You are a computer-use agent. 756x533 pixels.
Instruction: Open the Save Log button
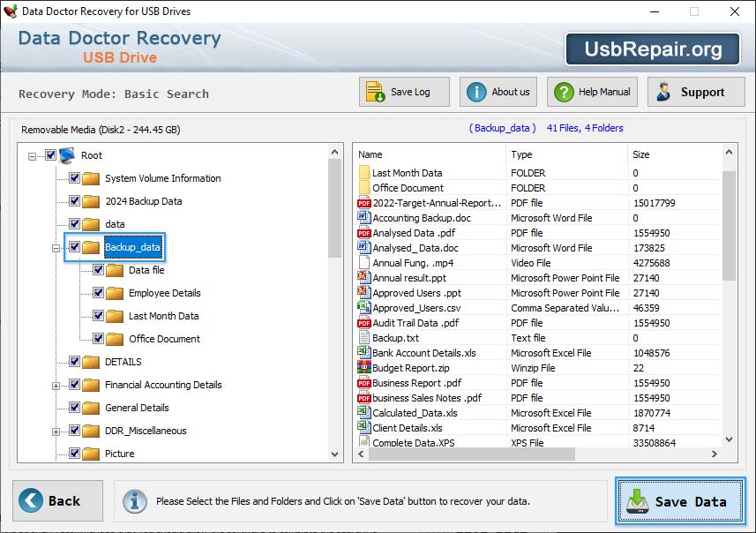coord(404,92)
